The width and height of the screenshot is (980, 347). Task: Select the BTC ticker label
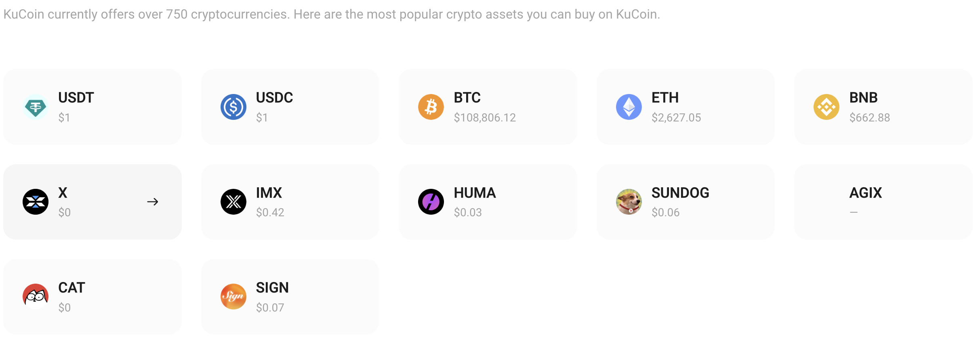tap(467, 98)
